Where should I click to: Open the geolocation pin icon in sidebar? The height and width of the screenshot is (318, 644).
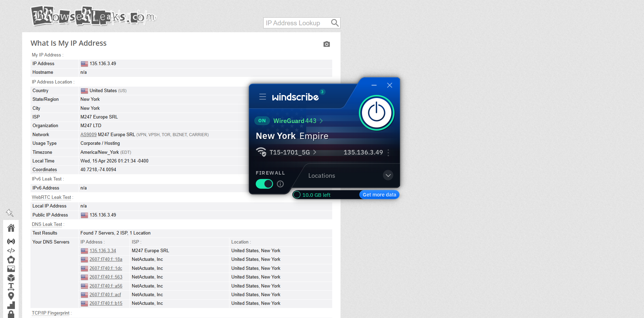11,296
